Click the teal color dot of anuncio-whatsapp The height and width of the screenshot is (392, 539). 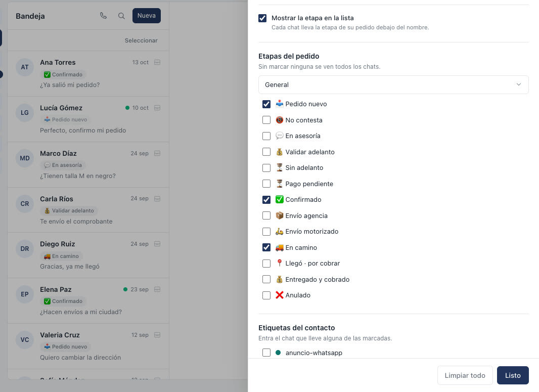(278, 353)
